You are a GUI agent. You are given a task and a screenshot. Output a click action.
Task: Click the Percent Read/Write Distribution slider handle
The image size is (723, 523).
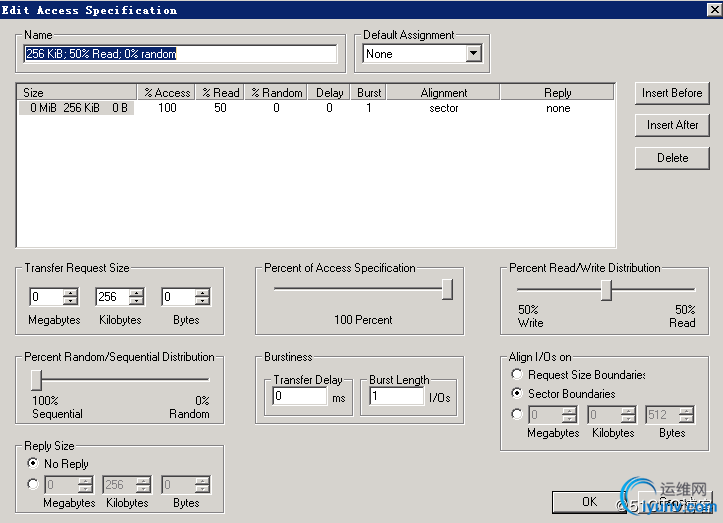point(605,290)
